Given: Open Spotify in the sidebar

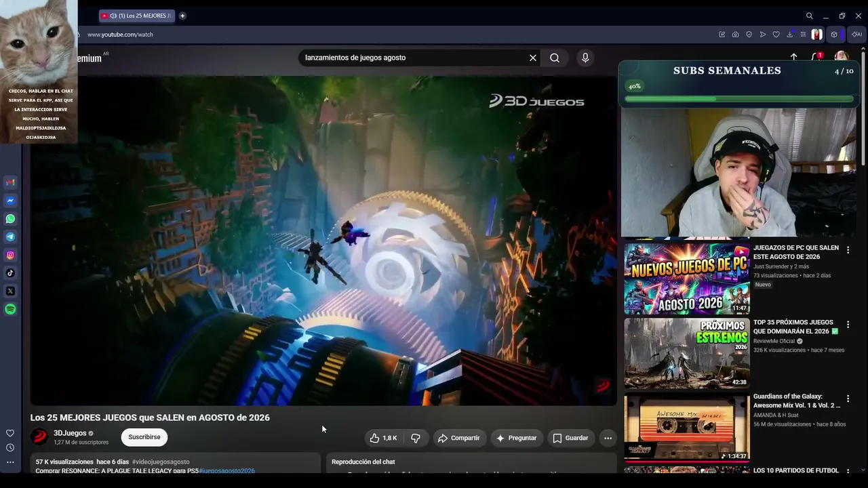Looking at the screenshot, I should [x=10, y=309].
